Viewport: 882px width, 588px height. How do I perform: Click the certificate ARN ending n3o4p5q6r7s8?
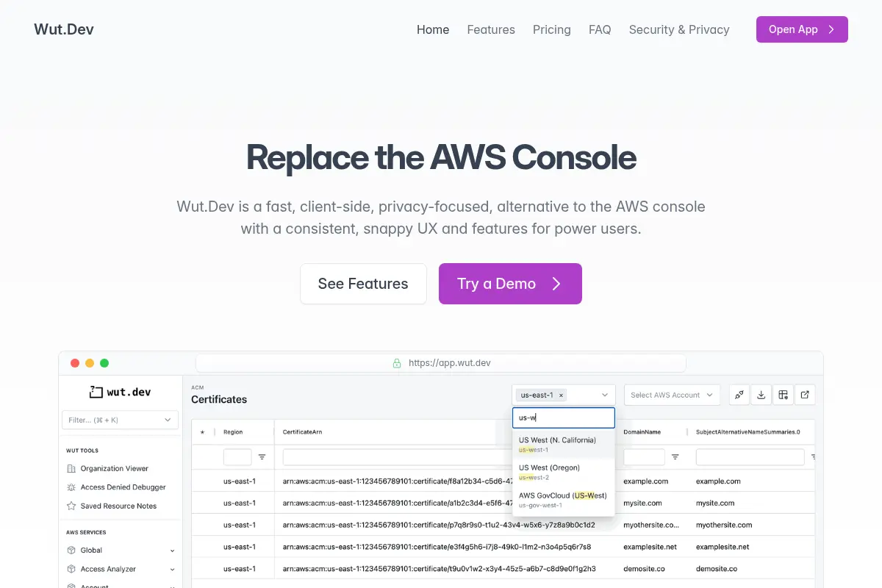click(x=437, y=547)
